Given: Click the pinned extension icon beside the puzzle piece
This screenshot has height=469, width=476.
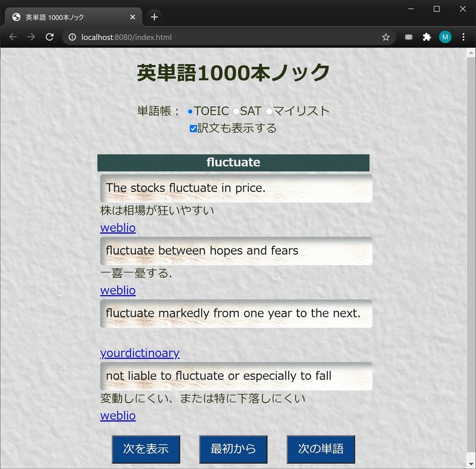Looking at the screenshot, I should point(408,37).
